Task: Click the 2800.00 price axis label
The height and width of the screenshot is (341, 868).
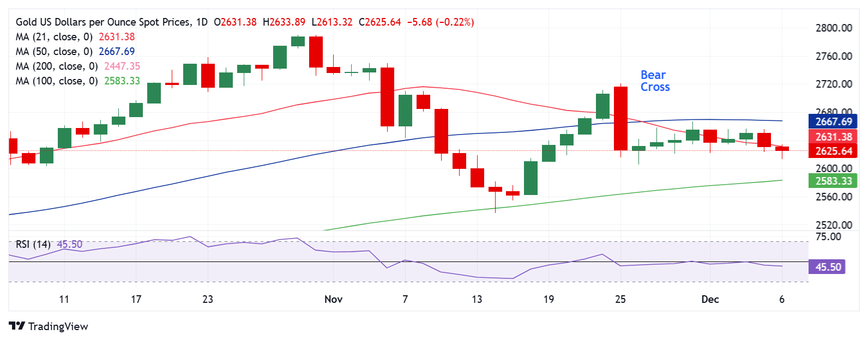Action: pyautogui.click(x=834, y=28)
